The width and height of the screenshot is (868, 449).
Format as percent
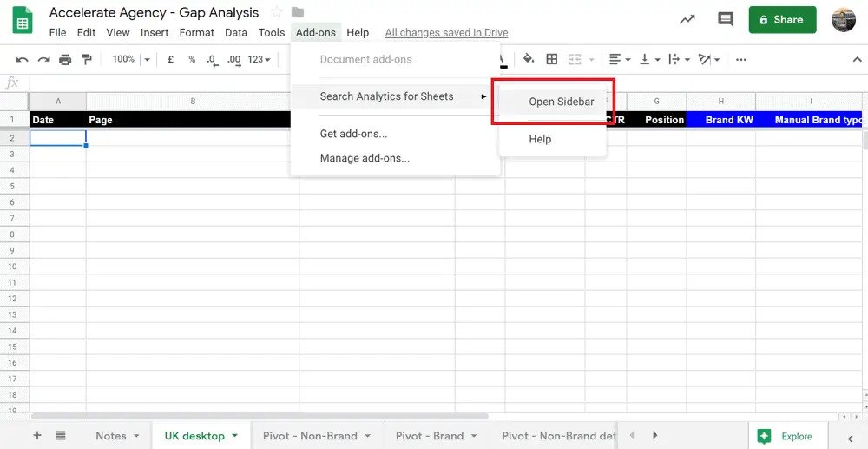click(x=192, y=59)
